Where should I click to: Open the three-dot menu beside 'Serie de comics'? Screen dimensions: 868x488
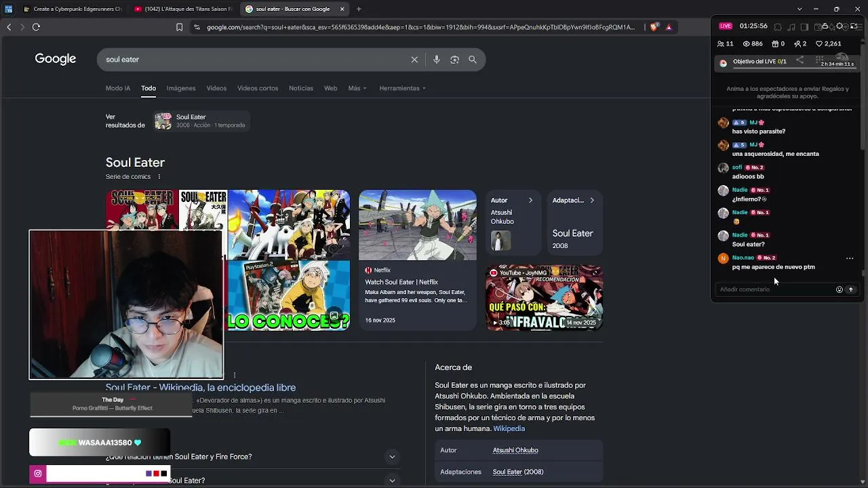pos(159,177)
